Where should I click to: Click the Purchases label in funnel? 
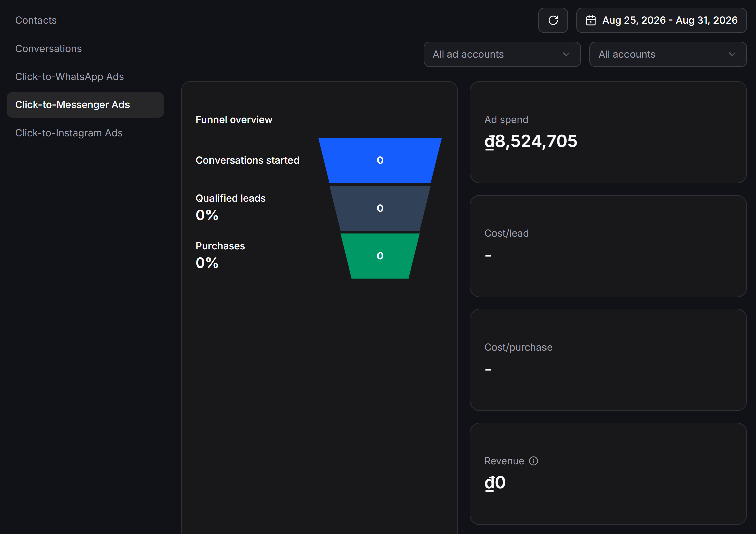point(220,246)
